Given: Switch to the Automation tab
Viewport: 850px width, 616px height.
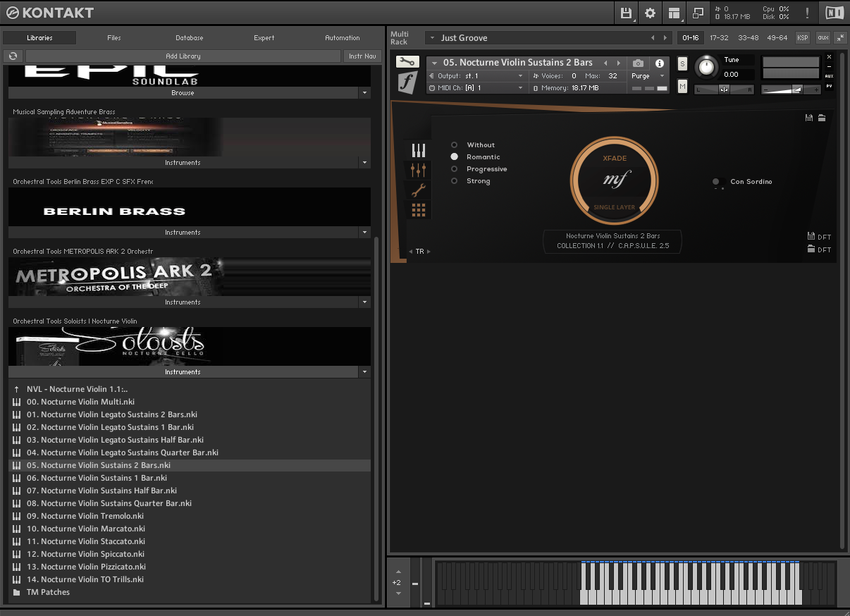Looking at the screenshot, I should coord(343,38).
